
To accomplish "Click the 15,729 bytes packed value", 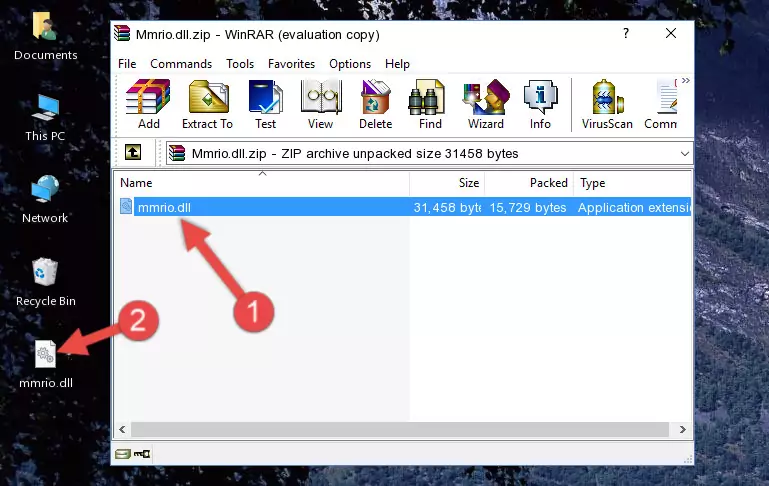I will click(x=528, y=207).
